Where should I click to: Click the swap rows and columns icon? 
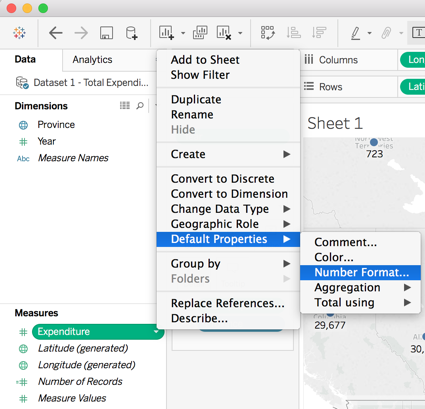[267, 33]
